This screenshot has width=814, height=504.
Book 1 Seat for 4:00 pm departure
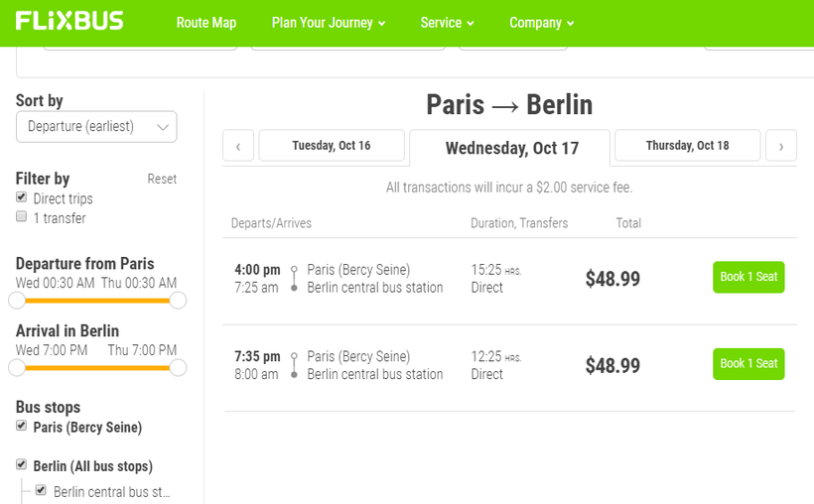click(748, 277)
